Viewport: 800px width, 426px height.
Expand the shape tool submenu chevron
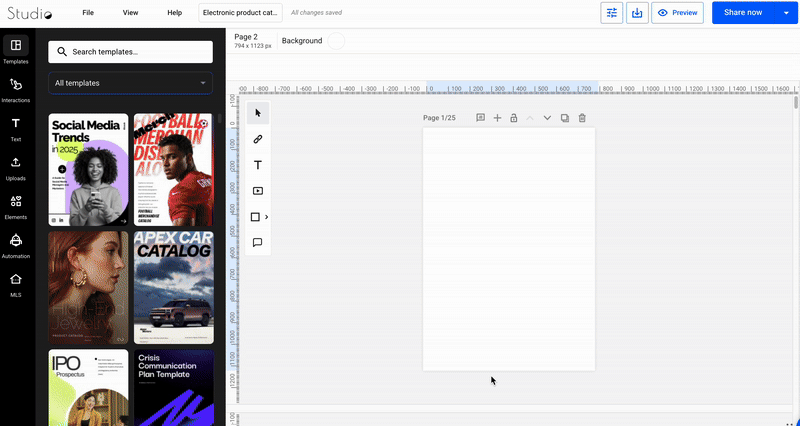click(266, 217)
